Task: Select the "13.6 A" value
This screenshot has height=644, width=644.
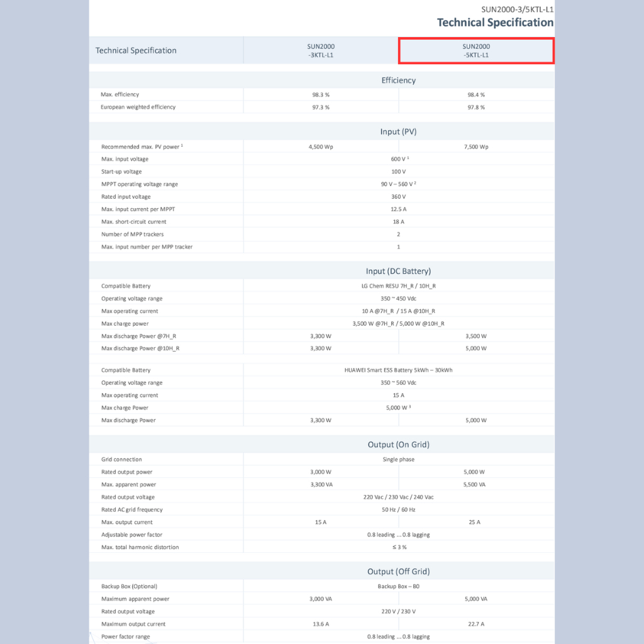Action: [321, 624]
